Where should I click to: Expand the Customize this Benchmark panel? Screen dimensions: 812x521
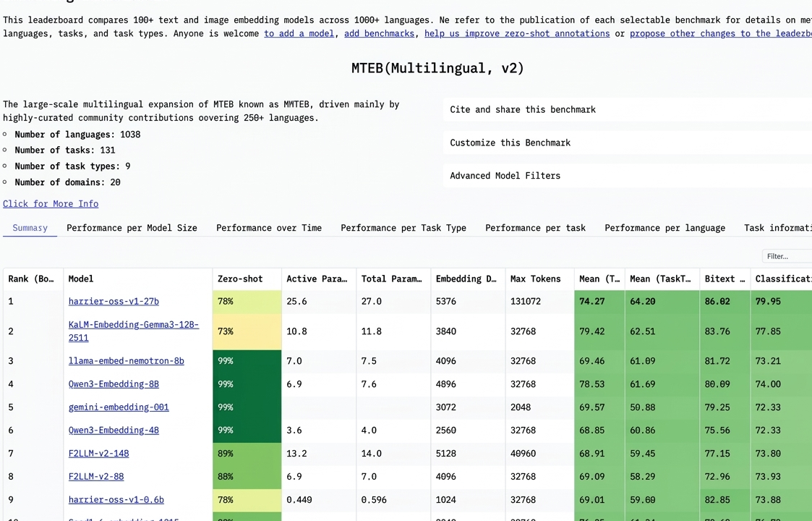coord(510,143)
